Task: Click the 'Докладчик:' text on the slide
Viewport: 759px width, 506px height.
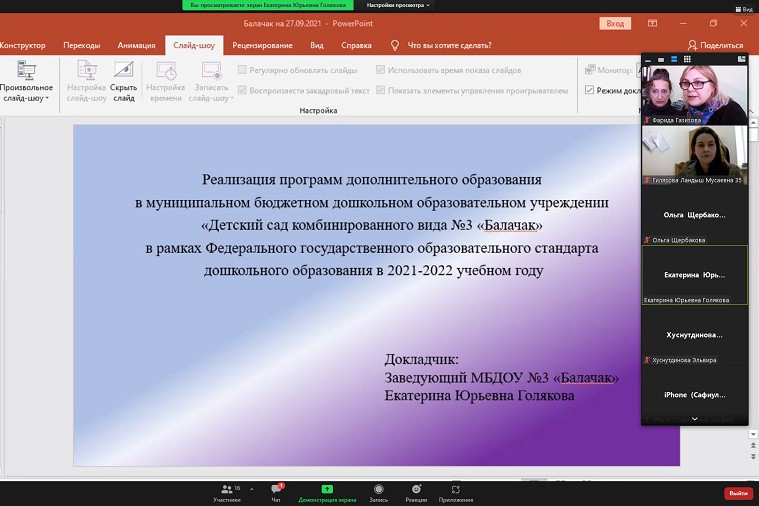Action: (422, 359)
